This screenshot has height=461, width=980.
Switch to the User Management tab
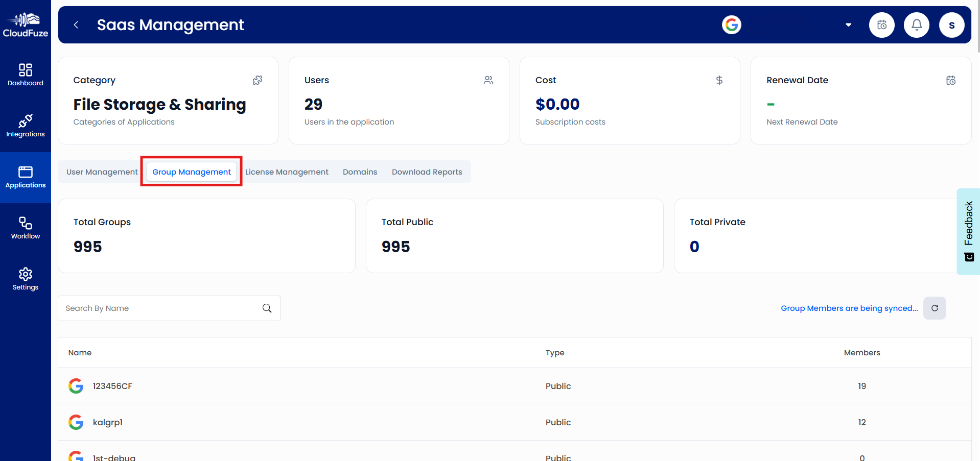(102, 172)
